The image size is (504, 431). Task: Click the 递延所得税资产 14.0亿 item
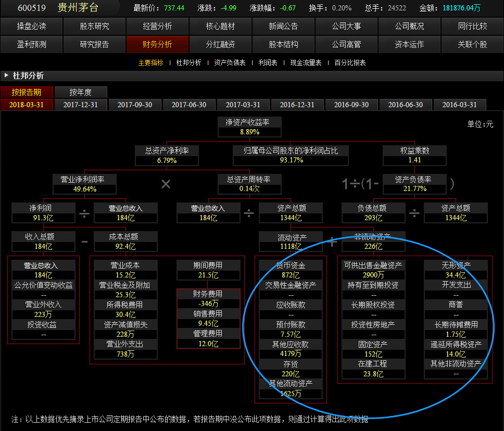[456, 349]
